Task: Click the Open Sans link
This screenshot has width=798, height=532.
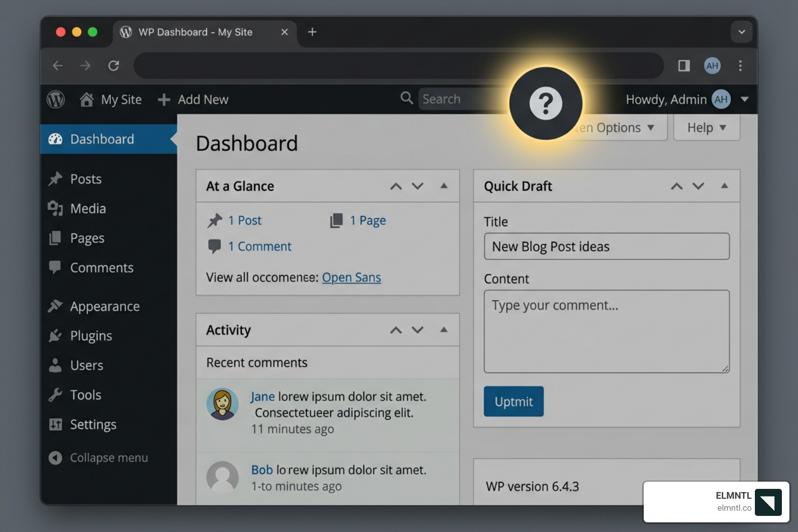Action: click(351, 277)
